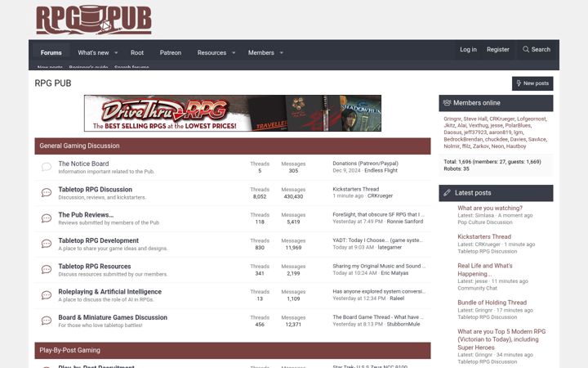View Steve Hall in members online
This screenshot has height=368, width=588.
[x=474, y=119]
